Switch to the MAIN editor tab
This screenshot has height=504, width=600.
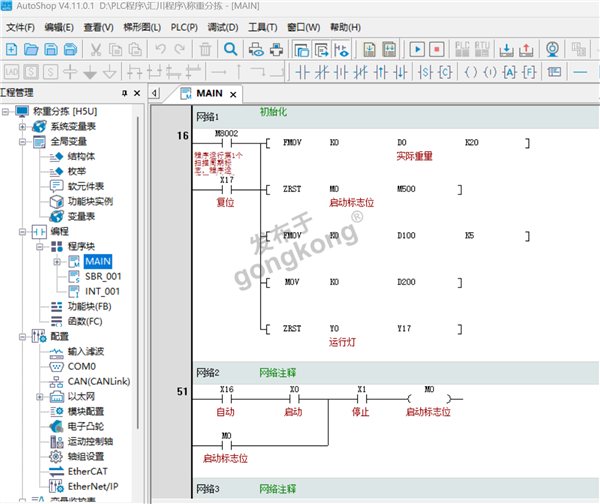(x=208, y=92)
